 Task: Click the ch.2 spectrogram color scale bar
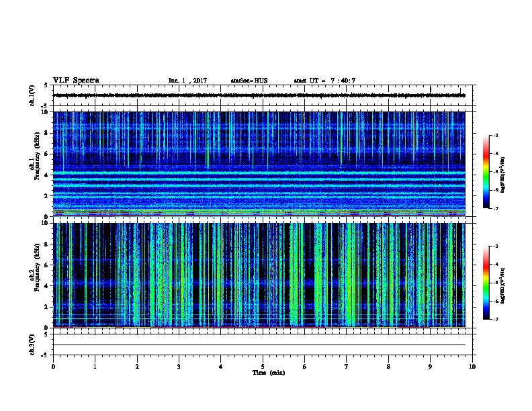(x=486, y=283)
